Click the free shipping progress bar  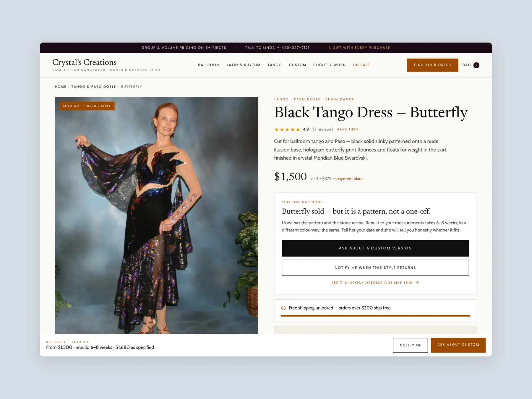(375, 316)
